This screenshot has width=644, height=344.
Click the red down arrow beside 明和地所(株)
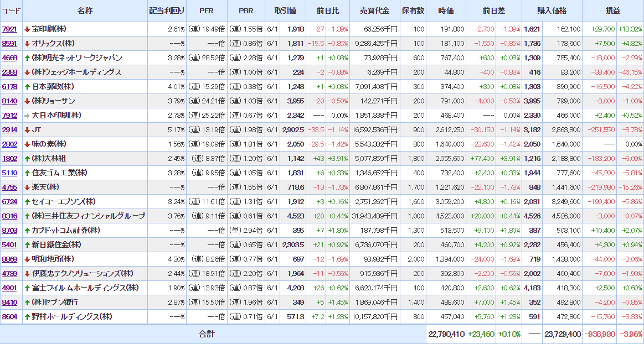point(27,259)
